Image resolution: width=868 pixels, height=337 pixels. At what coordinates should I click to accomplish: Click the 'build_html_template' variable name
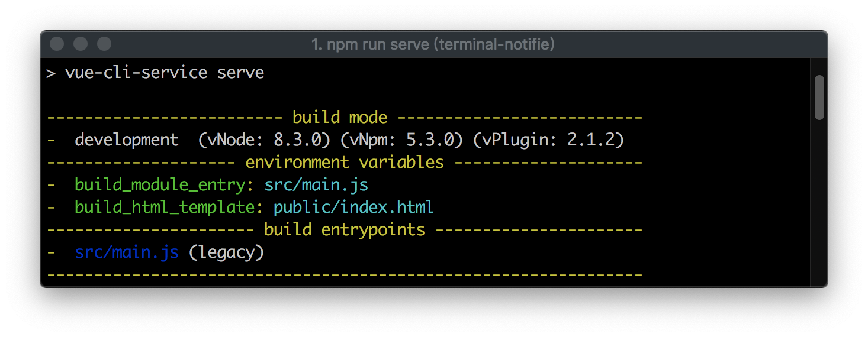tap(165, 208)
